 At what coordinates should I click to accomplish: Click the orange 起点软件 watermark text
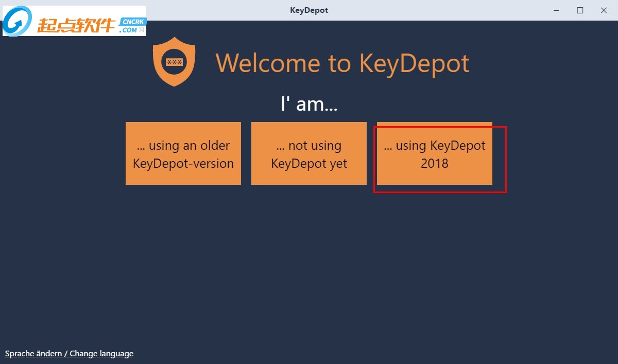[x=76, y=24]
